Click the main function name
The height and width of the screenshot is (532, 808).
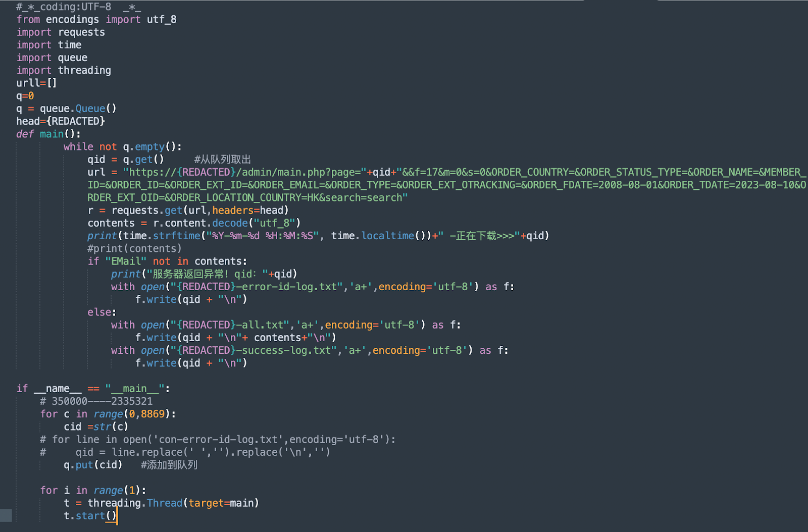pos(51,134)
